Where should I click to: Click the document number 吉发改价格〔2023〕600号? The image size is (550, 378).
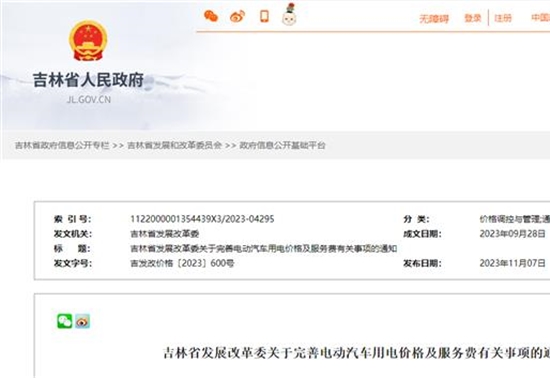click(x=182, y=263)
